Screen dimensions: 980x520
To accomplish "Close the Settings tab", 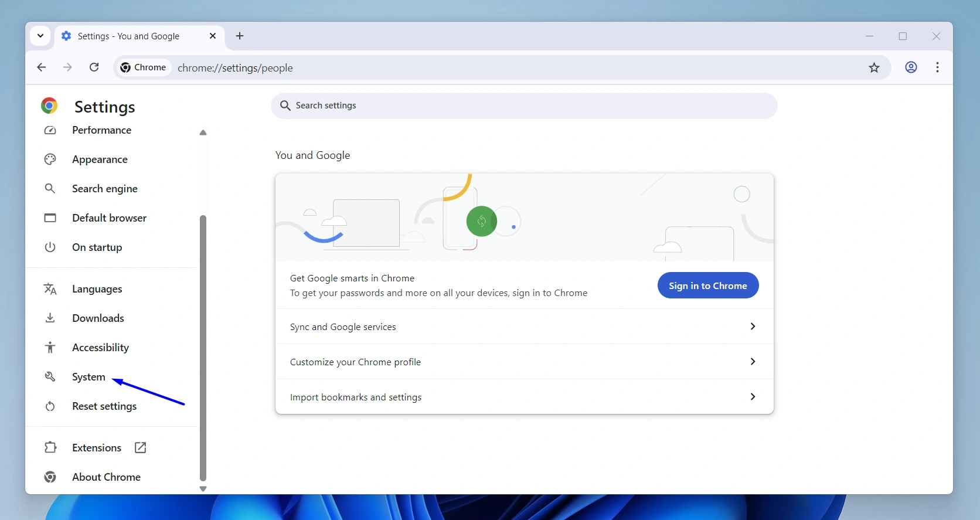I will [x=213, y=36].
